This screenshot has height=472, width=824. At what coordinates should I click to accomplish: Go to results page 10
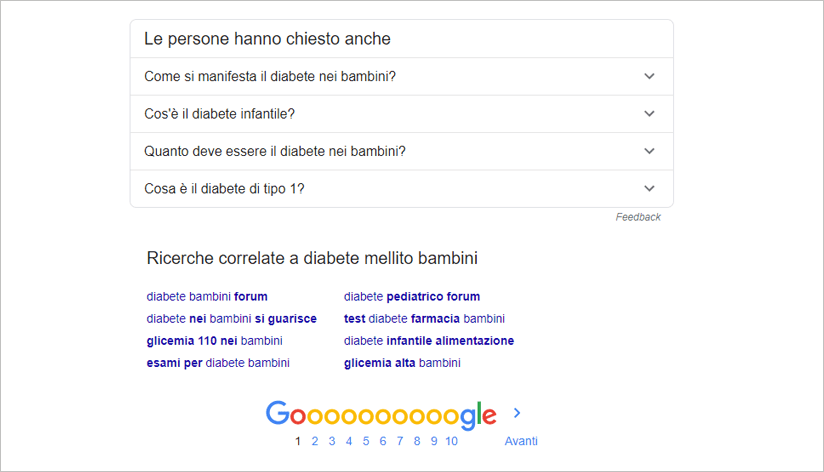[x=451, y=441]
